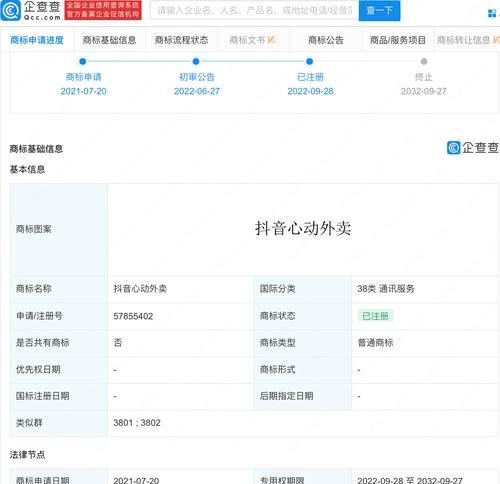Select the 商标公告 tab
The width and height of the screenshot is (500, 484).
(x=326, y=40)
